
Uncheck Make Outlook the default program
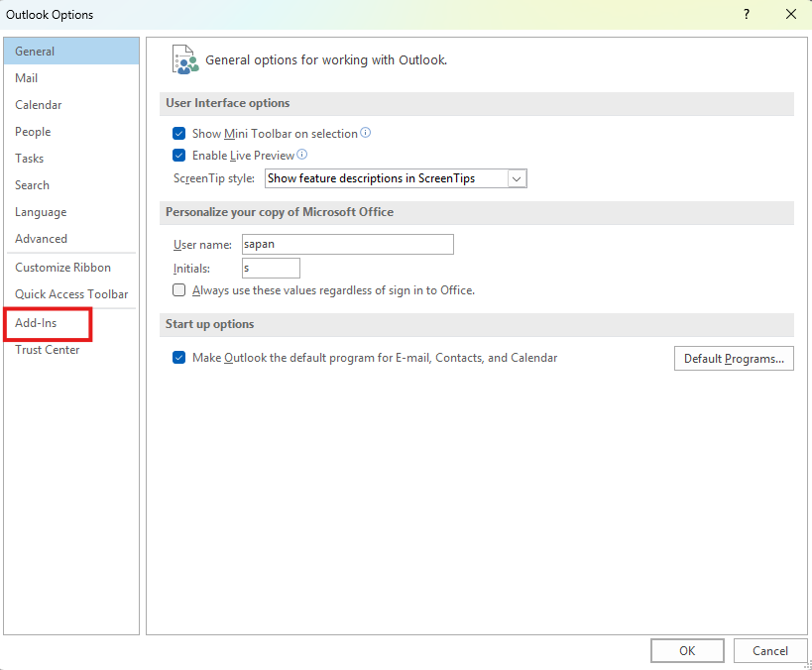(179, 358)
